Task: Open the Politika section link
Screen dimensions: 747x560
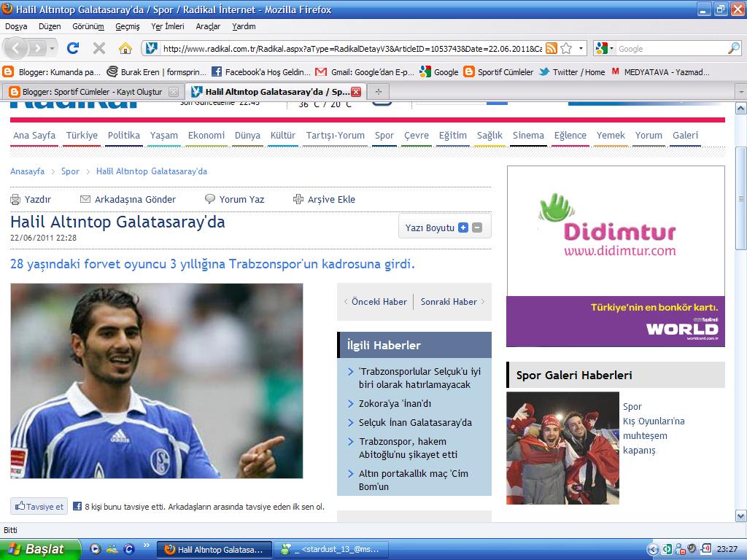Action: click(x=124, y=135)
